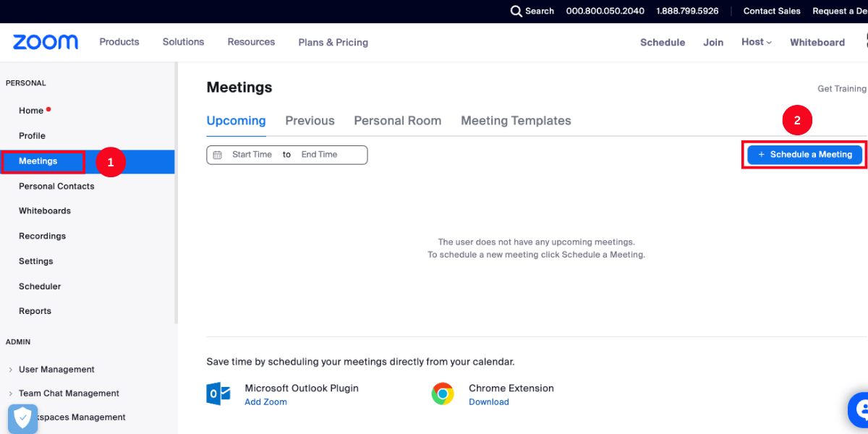This screenshot has width=868, height=434.
Task: Click the Add Zoom link for Outlook
Action: click(x=265, y=402)
